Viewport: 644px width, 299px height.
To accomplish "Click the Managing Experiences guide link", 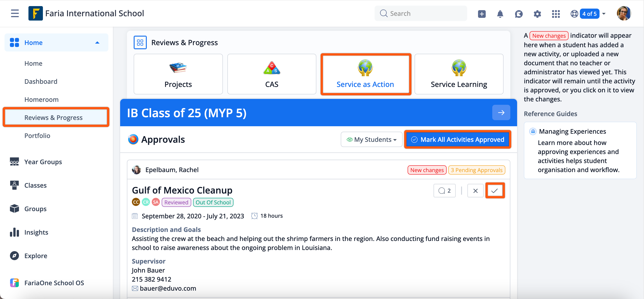I will point(572,131).
